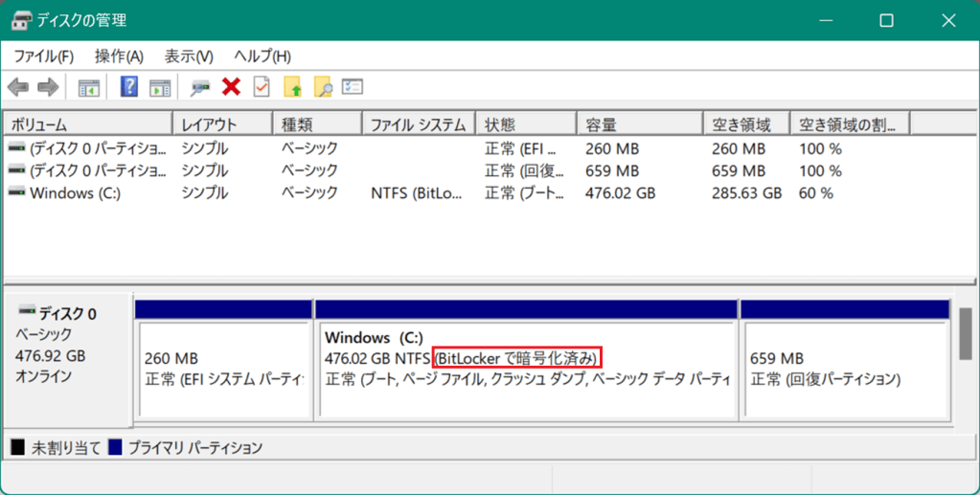Image resolution: width=980 pixels, height=495 pixels.
Task: Click the Back arrow toolbar icon
Action: point(18,87)
